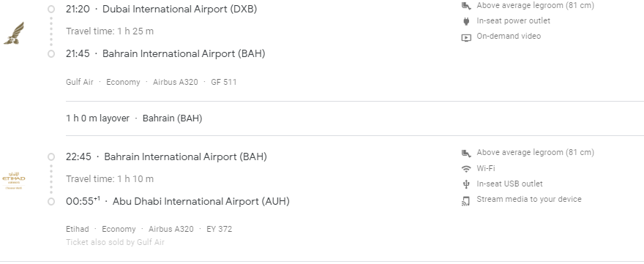Click Abu Dhabi International Airport (AUH) text
Viewport: 644px width, 264px height.
pos(201,202)
